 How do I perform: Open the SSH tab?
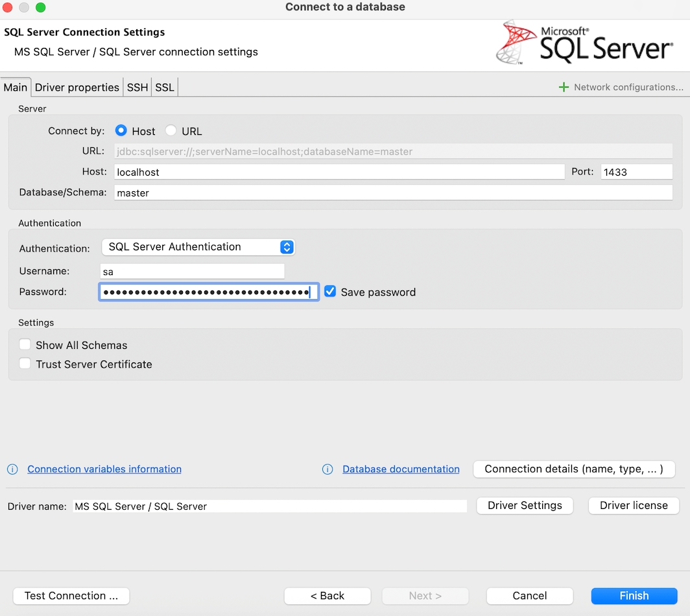click(x=137, y=88)
